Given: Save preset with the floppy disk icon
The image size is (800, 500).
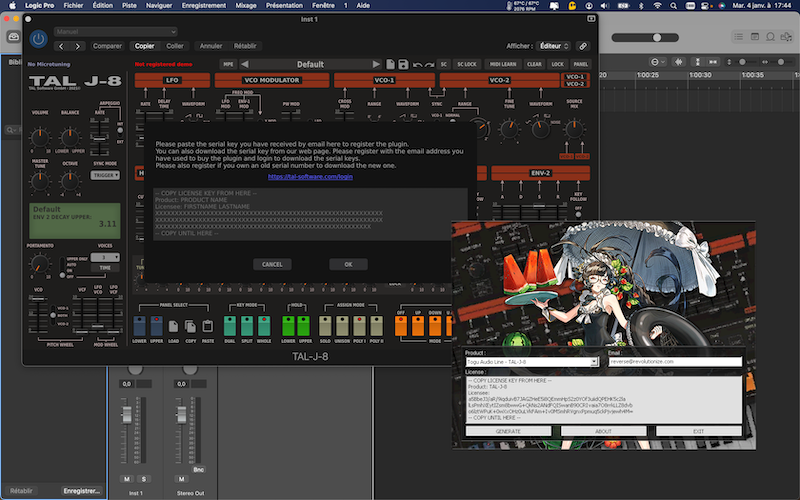Looking at the screenshot, I should [403, 64].
